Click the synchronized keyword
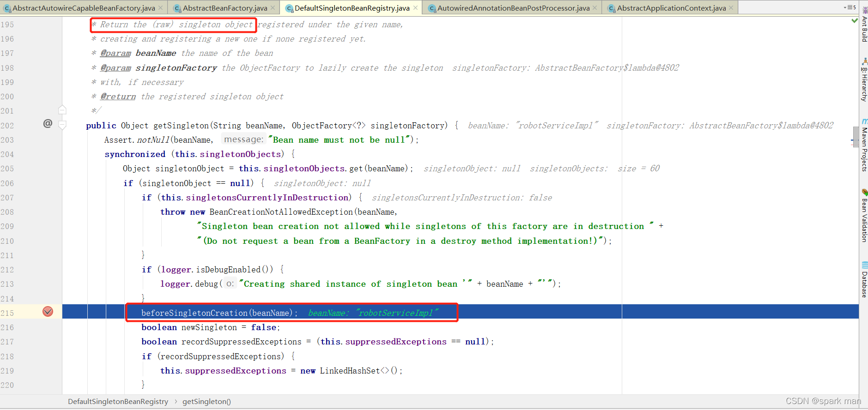Screen dimensions: 868x410 click(135, 154)
